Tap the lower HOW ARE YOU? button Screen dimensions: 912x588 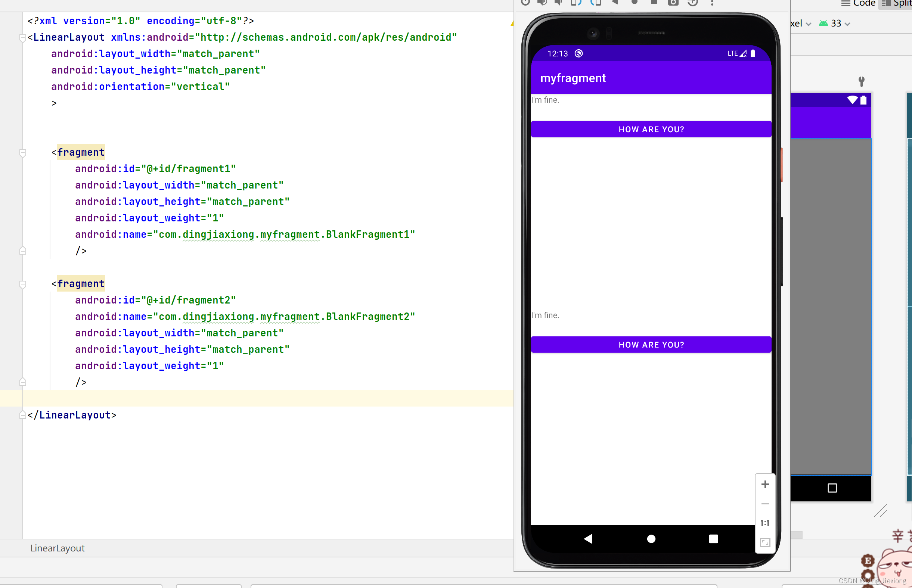(651, 345)
